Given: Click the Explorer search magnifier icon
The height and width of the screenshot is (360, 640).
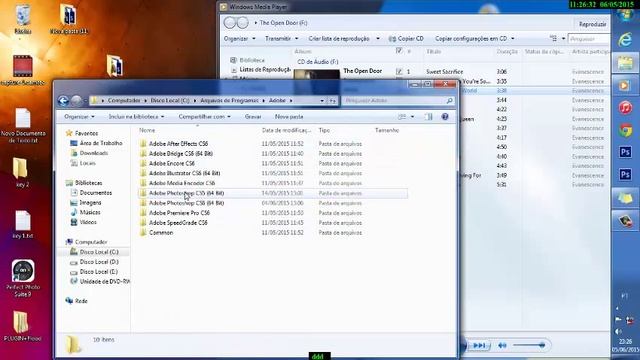Looking at the screenshot, I should pos(449,100).
